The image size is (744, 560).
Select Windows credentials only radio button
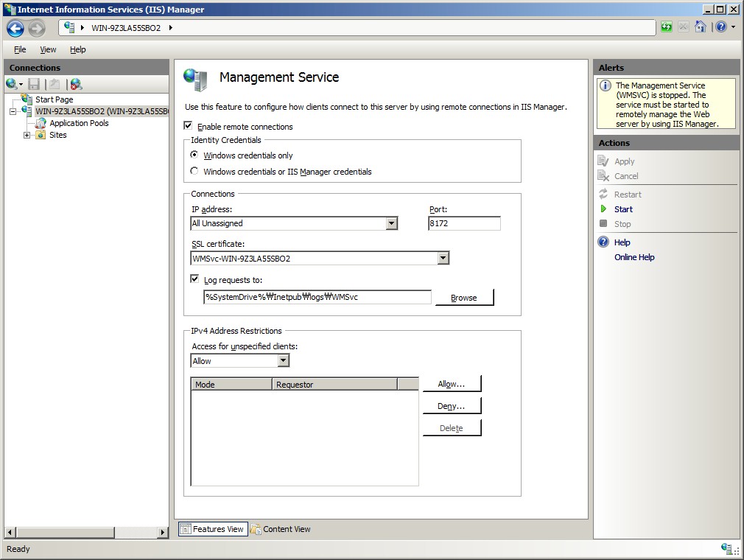[194, 155]
